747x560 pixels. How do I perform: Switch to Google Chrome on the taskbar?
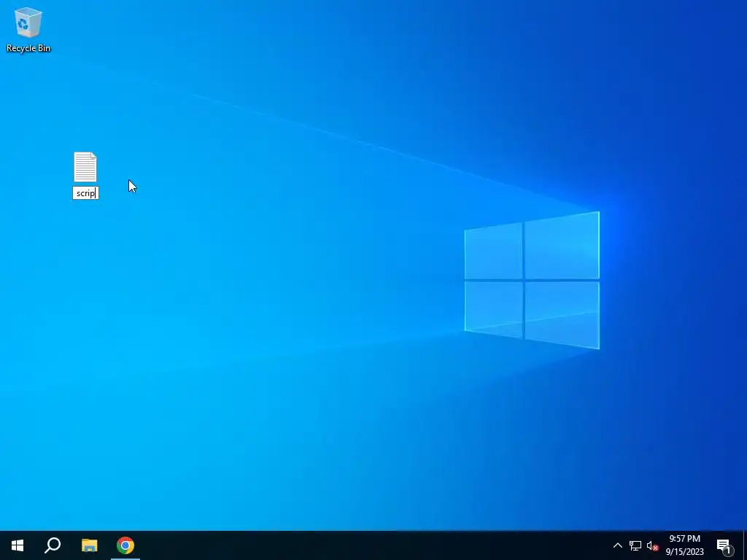point(125,545)
